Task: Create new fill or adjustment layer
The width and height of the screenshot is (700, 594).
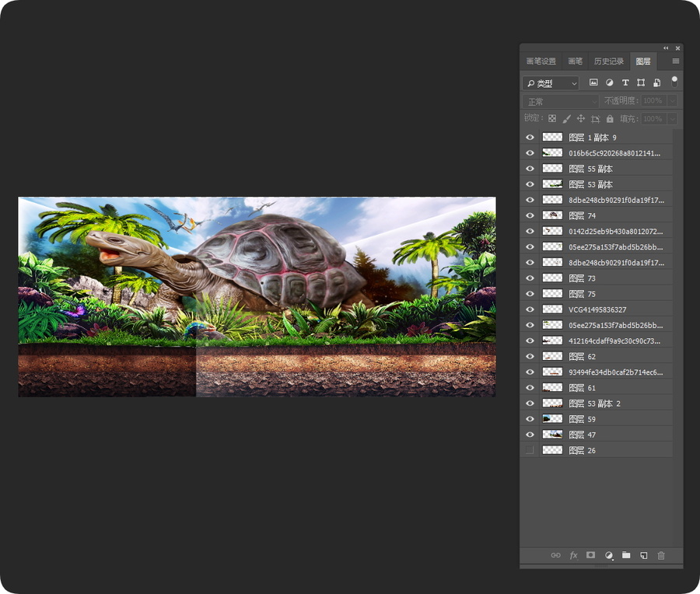Action: [608, 555]
